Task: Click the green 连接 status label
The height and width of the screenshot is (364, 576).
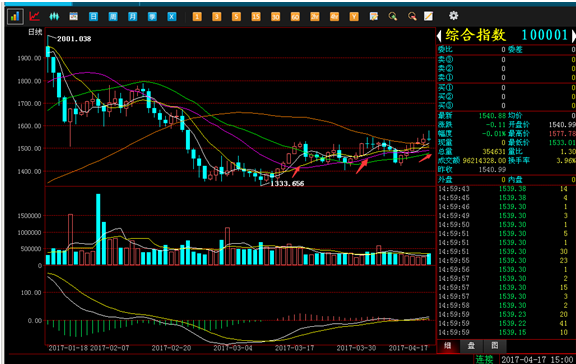Action: (485, 359)
